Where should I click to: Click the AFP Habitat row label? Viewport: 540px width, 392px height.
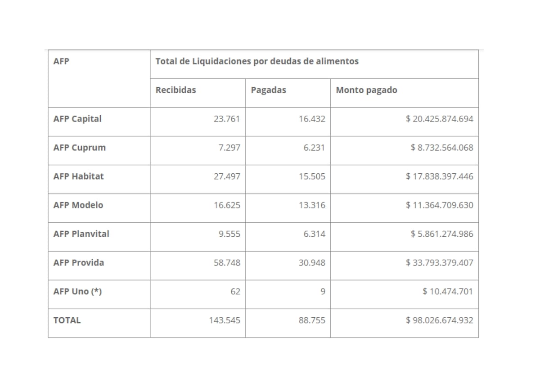click(78, 176)
